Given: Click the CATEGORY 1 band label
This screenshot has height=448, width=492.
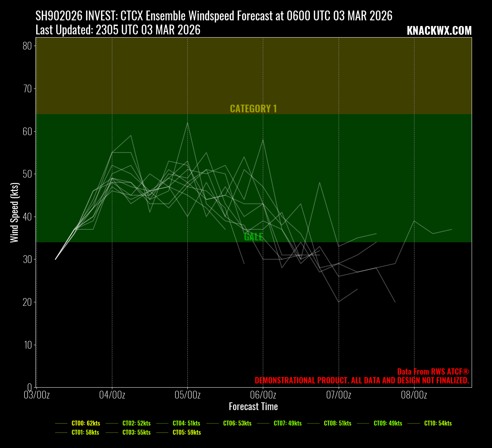Looking at the screenshot, I should point(253,109).
